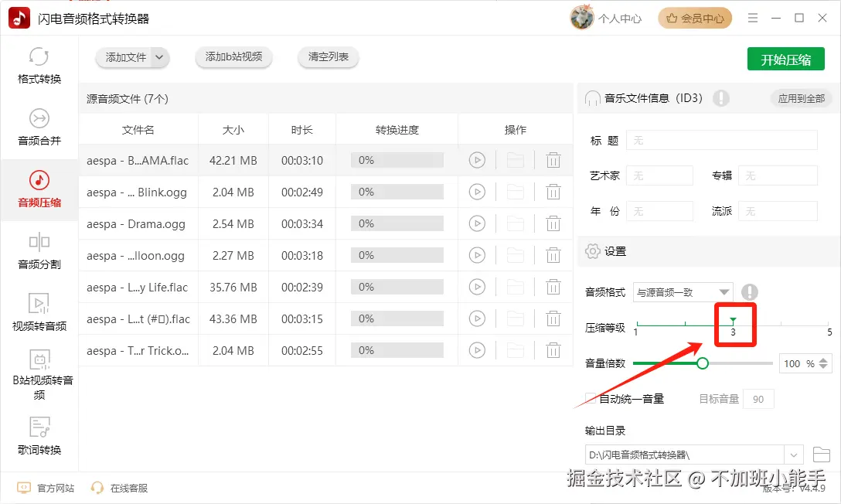This screenshot has height=504, width=841.
Task: Sort by 文件名 column header
Action: click(x=138, y=130)
